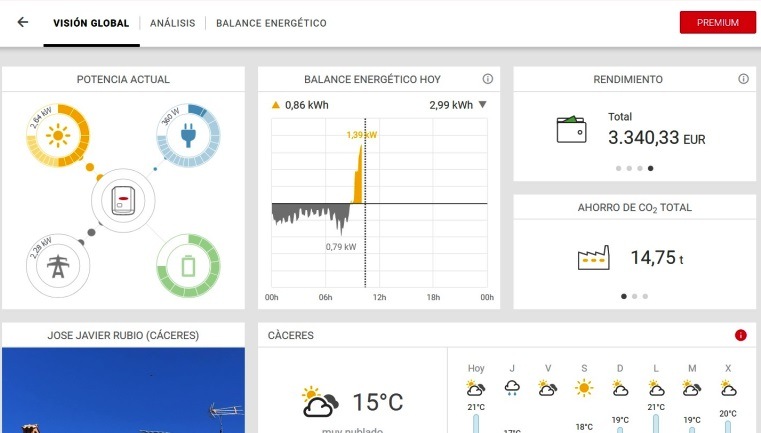Select V day forecast icon
The image size is (761, 433).
[x=547, y=388]
